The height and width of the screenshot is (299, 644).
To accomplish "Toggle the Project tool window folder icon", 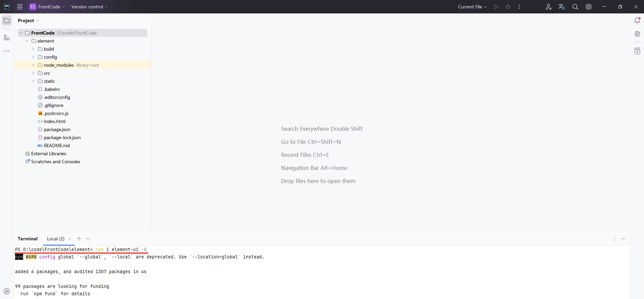I will (x=7, y=20).
